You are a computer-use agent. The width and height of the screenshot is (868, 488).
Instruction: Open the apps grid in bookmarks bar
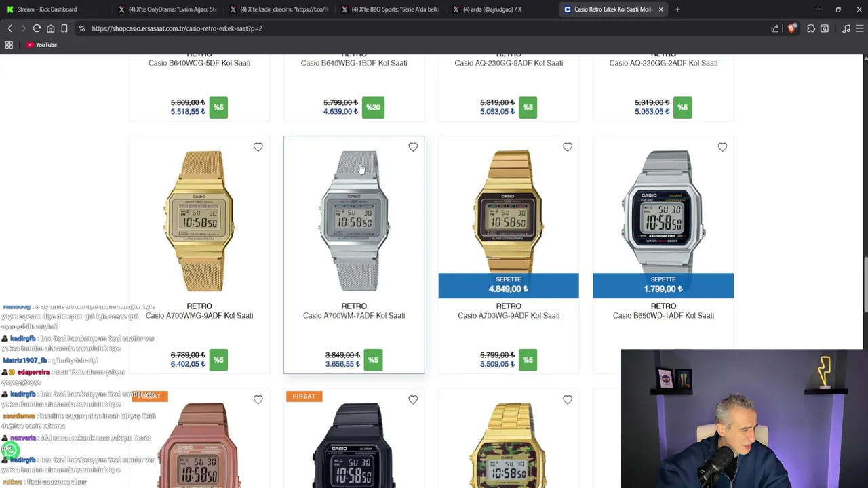(9, 45)
